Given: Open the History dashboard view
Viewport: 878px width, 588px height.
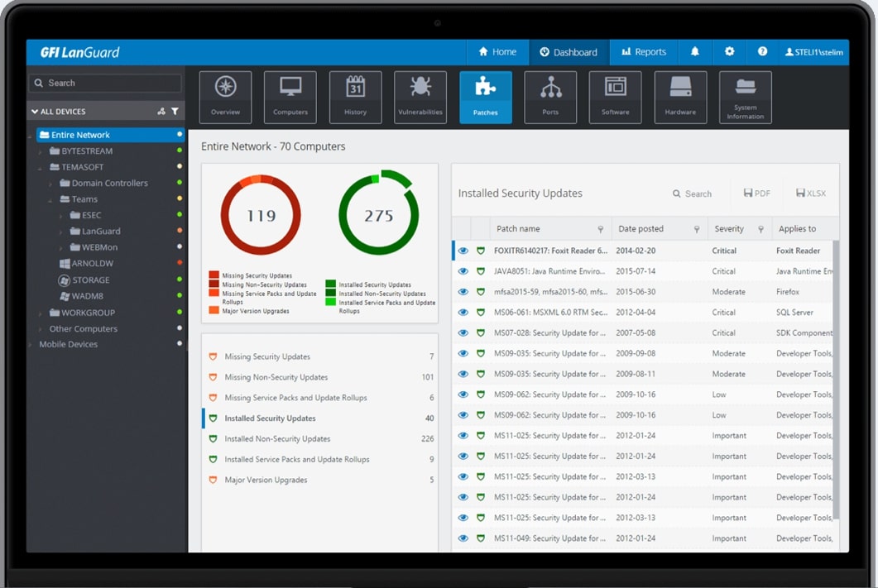Looking at the screenshot, I should (355, 97).
